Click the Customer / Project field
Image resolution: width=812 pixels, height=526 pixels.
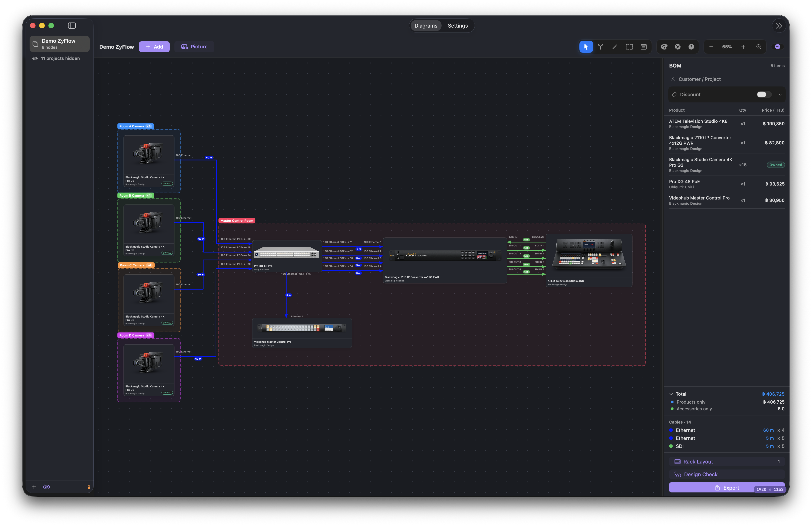pyautogui.click(x=727, y=79)
